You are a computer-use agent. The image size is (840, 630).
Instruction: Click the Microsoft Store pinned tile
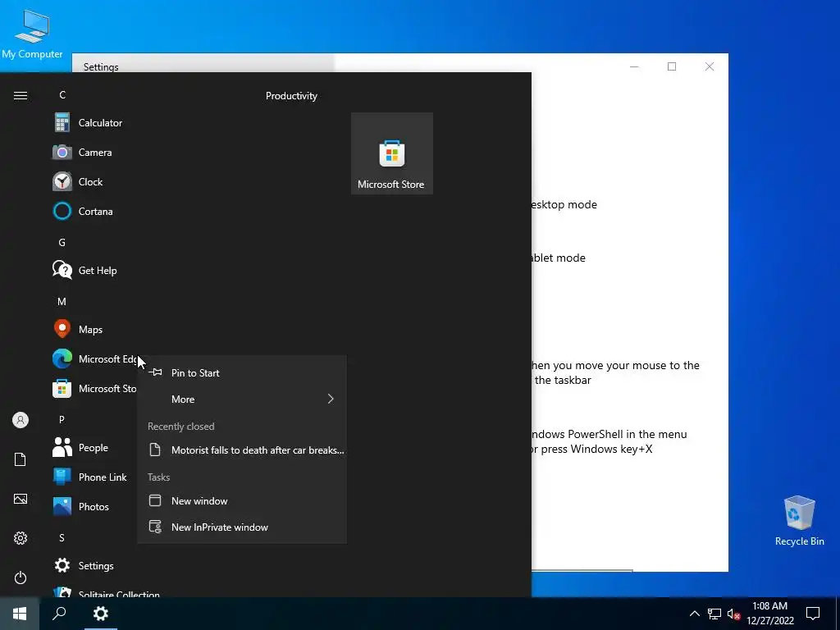391,153
